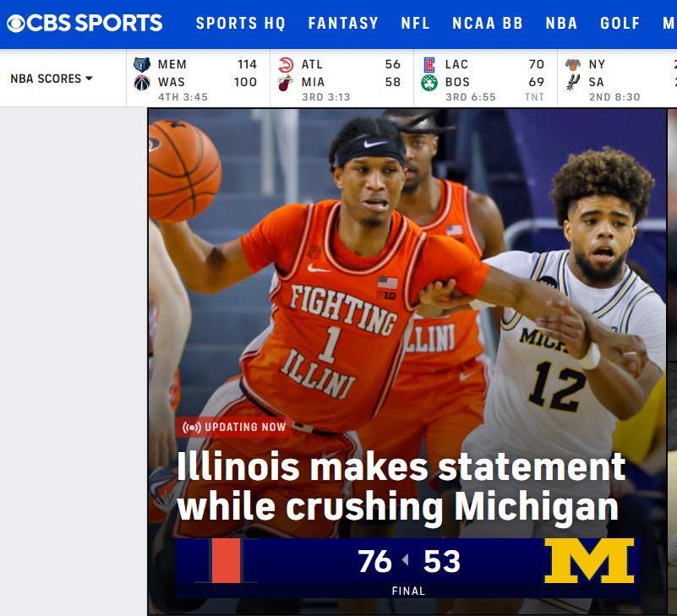Open the Sports HQ menu

click(x=241, y=24)
